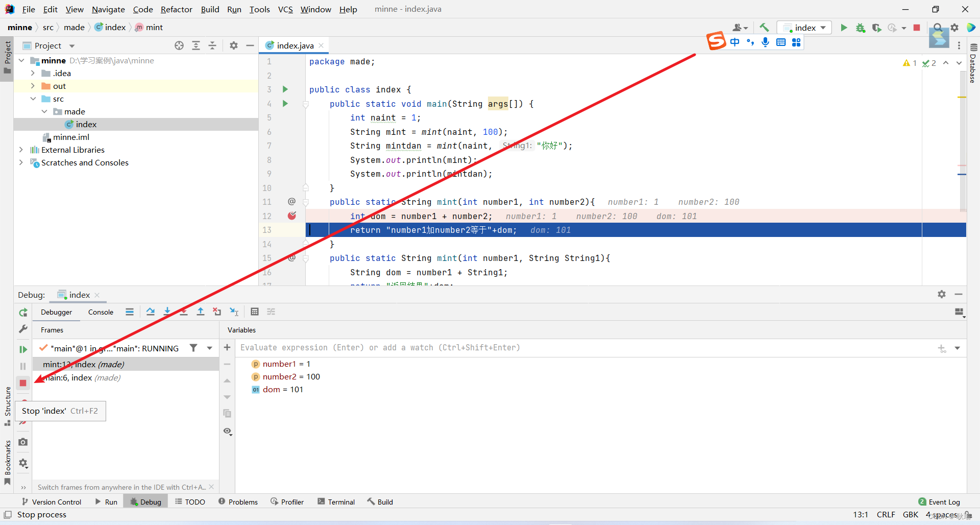Click the New Watch plus icon

[x=227, y=347]
